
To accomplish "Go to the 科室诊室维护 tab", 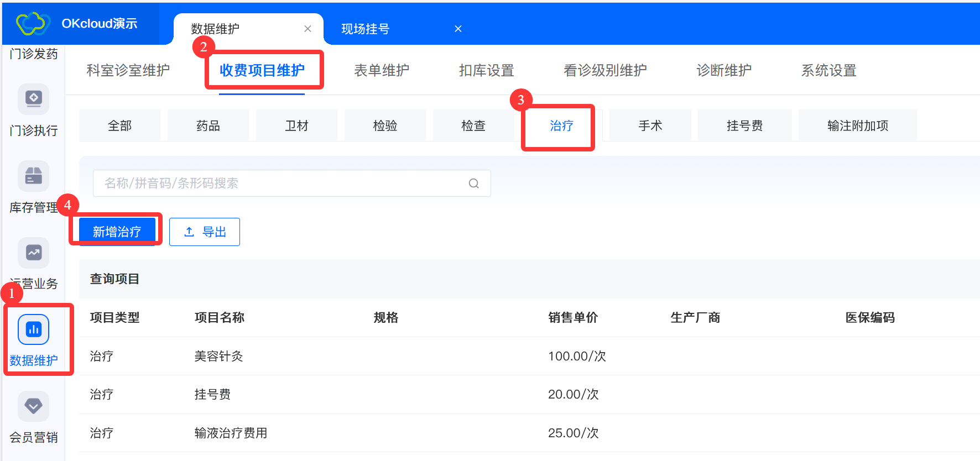I will tap(128, 71).
